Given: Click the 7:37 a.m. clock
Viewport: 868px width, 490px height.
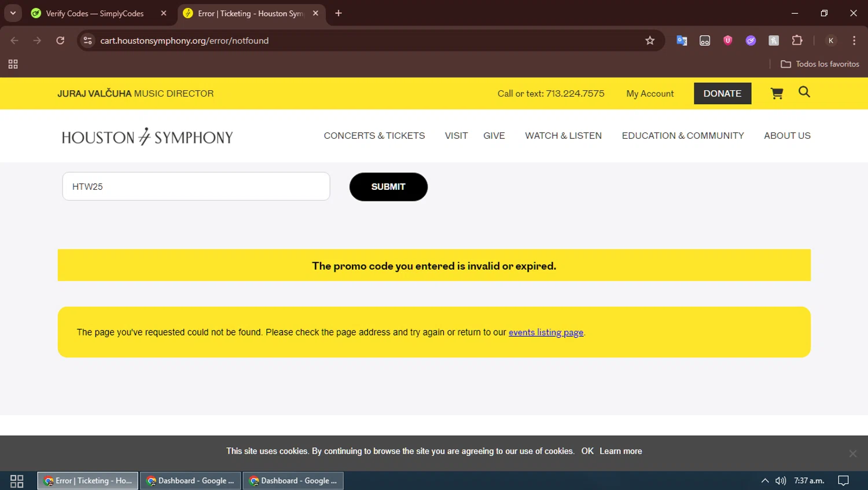Looking at the screenshot, I should pyautogui.click(x=809, y=481).
